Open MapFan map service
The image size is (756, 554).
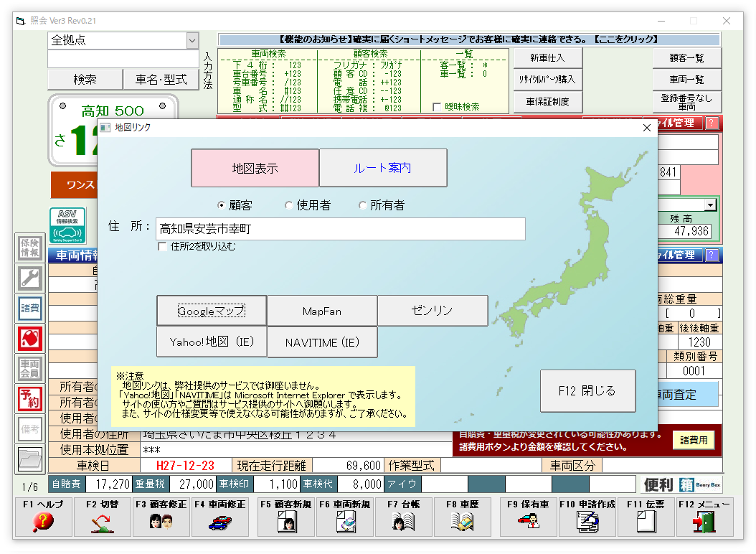[322, 311]
